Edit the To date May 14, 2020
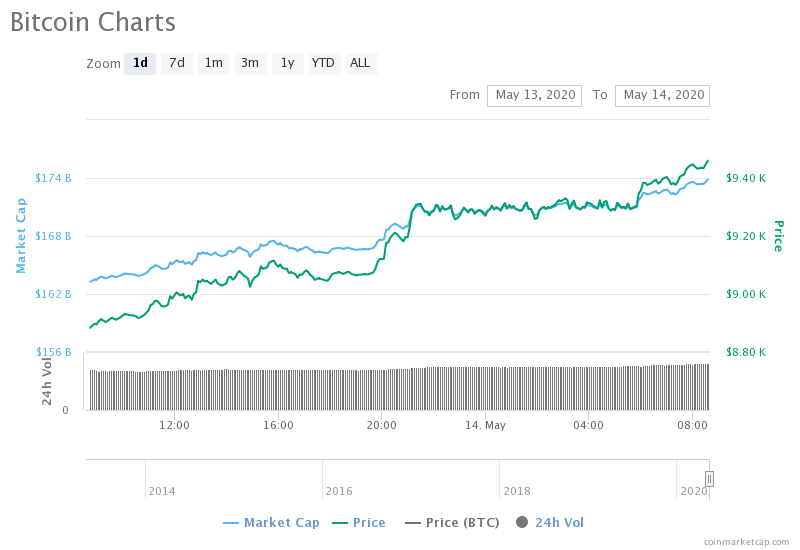The height and width of the screenshot is (550, 800). click(x=662, y=95)
